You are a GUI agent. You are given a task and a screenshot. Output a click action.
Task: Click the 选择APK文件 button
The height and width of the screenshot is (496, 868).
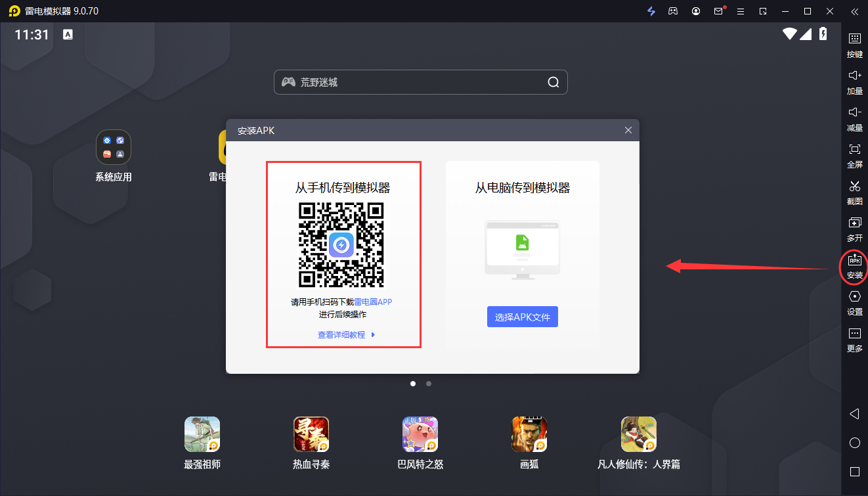click(523, 317)
